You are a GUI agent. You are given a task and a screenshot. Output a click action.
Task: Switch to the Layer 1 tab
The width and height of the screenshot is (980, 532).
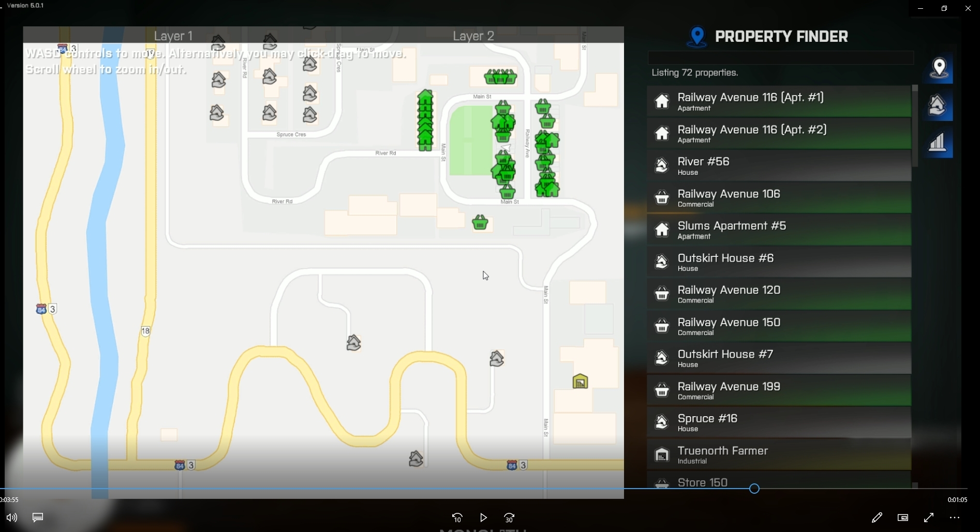[x=173, y=36]
